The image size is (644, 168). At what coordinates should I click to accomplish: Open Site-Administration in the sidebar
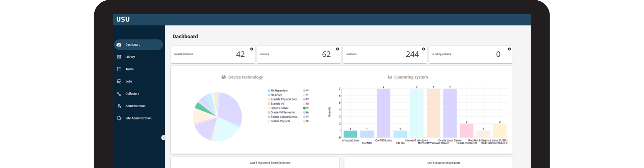(x=138, y=118)
